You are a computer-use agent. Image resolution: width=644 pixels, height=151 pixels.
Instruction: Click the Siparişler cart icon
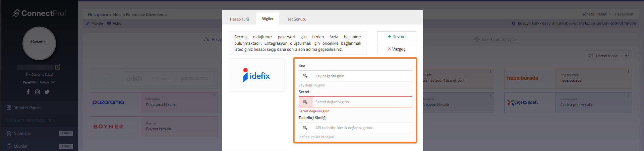(9, 133)
